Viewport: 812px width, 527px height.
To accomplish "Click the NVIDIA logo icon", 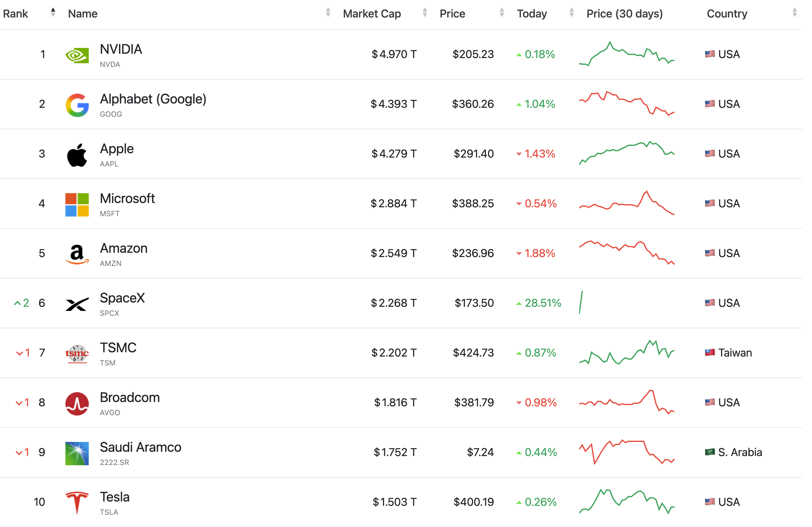I will [77, 55].
